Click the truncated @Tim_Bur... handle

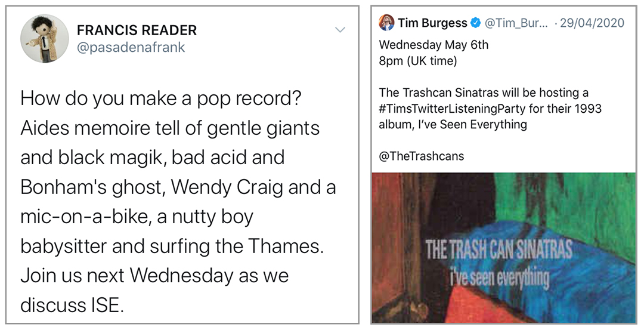[x=513, y=23]
